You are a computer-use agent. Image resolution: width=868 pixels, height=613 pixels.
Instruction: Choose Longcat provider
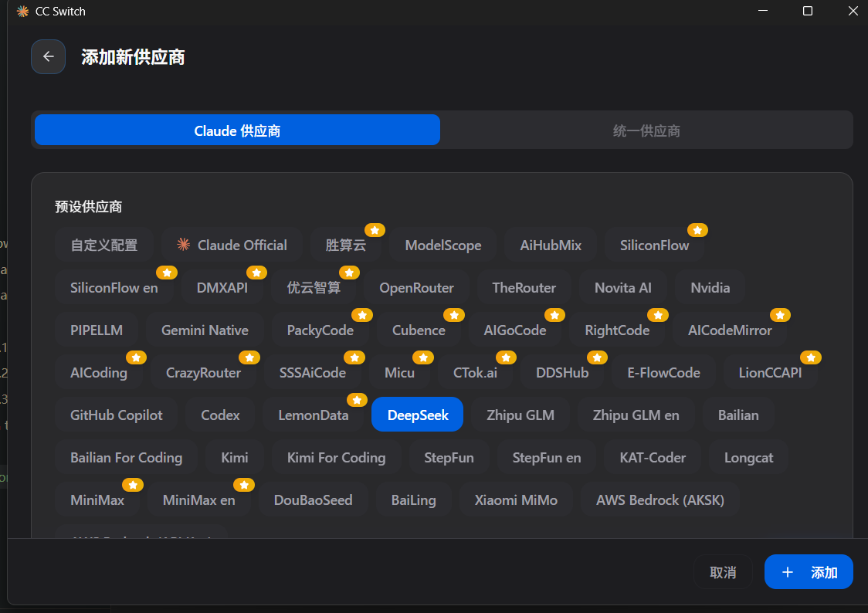tap(748, 458)
